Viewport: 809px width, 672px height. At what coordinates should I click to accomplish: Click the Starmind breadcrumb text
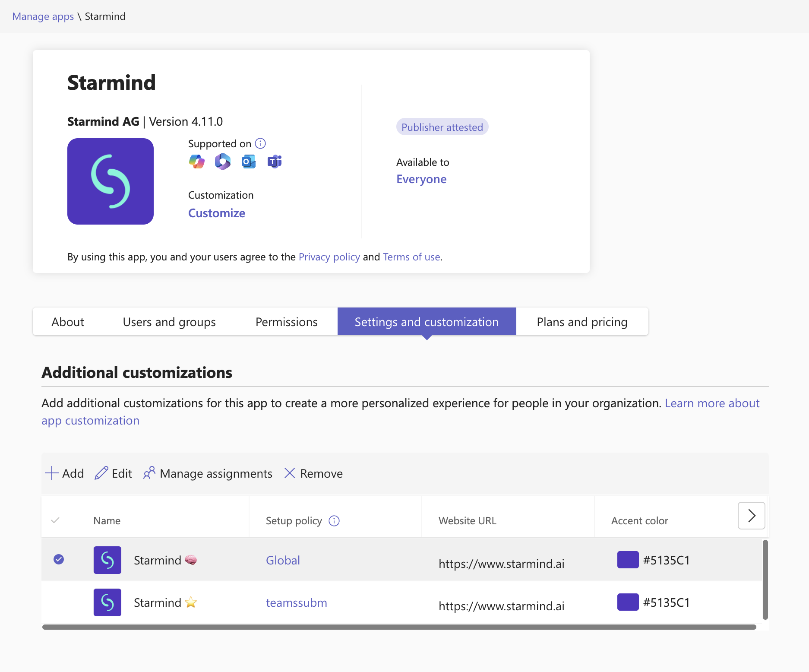tap(105, 16)
